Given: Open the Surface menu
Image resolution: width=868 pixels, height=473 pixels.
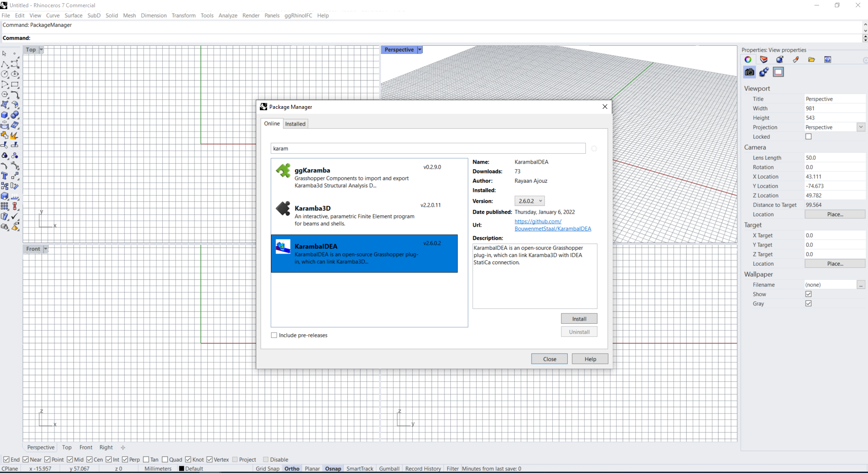Looking at the screenshot, I should (x=73, y=15).
